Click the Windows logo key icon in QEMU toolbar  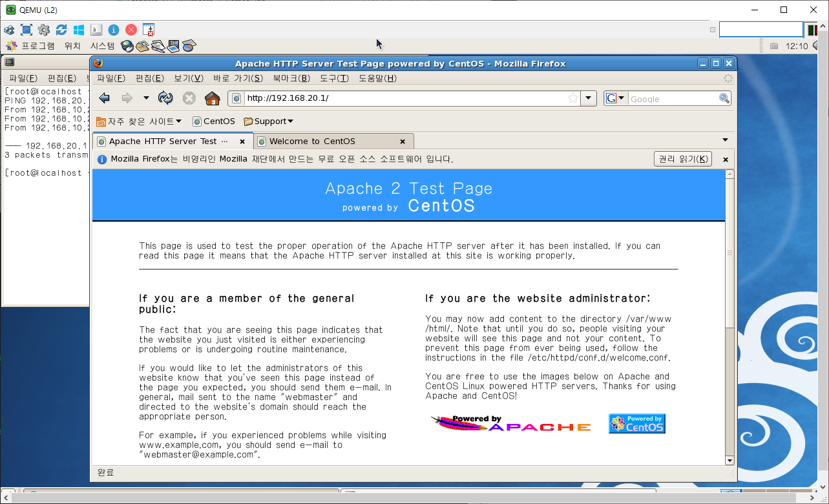coord(79,30)
